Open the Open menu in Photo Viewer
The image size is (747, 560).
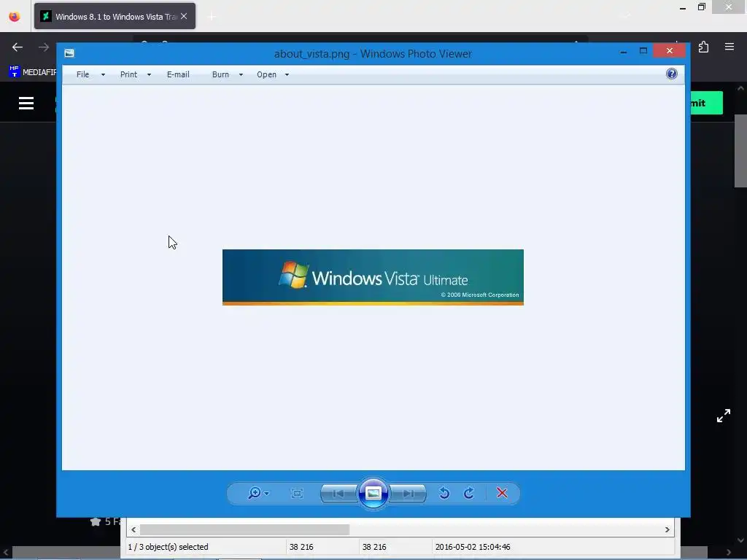[267, 74]
